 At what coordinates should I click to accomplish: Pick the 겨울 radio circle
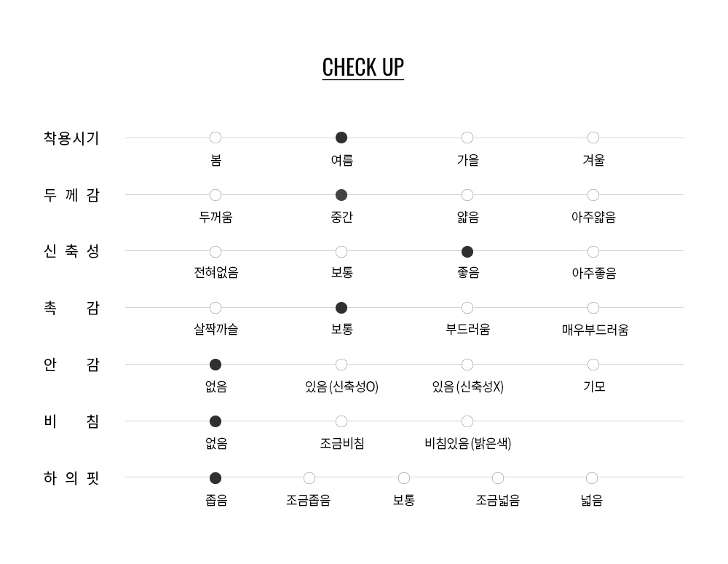(x=593, y=138)
